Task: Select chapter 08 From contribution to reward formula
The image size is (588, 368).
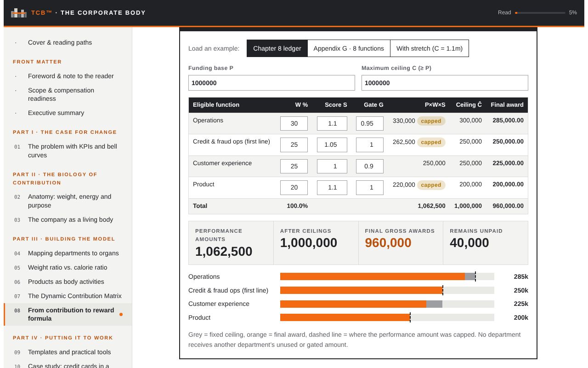Action: pyautogui.click(x=68, y=314)
